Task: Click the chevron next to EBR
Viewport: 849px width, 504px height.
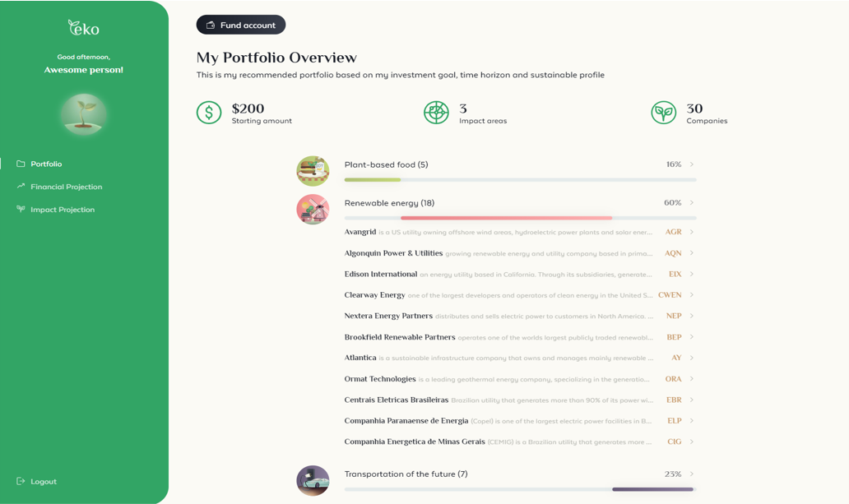Action: [692, 400]
